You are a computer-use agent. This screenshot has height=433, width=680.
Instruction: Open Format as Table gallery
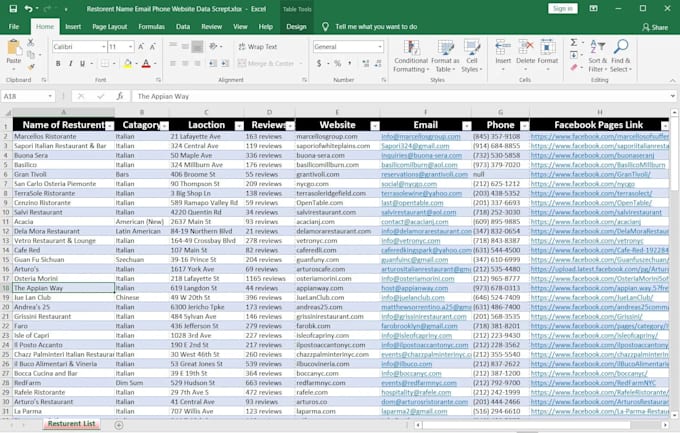(445, 56)
